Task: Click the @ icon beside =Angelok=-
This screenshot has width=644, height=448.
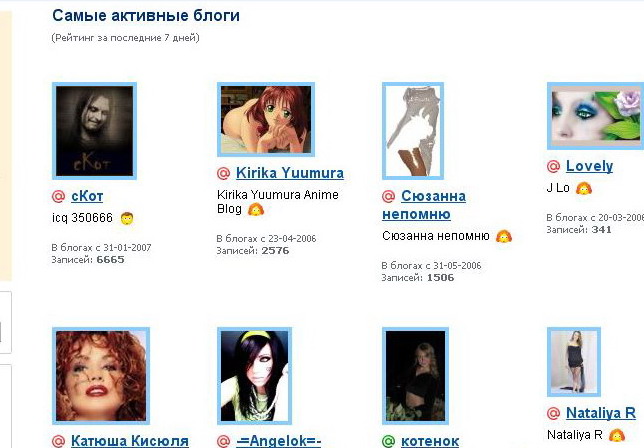Action: tap(223, 441)
